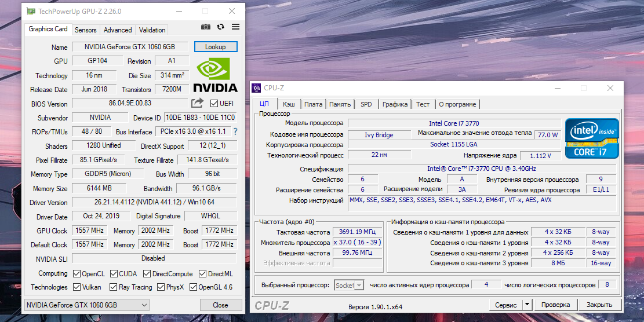Open the Socket processor selection dropdown

coord(349,285)
